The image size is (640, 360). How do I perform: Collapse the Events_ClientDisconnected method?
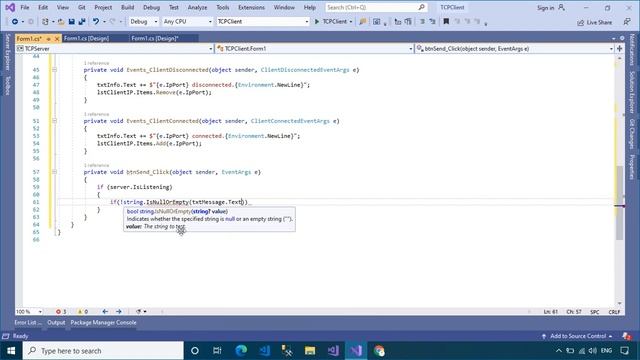[54, 70]
